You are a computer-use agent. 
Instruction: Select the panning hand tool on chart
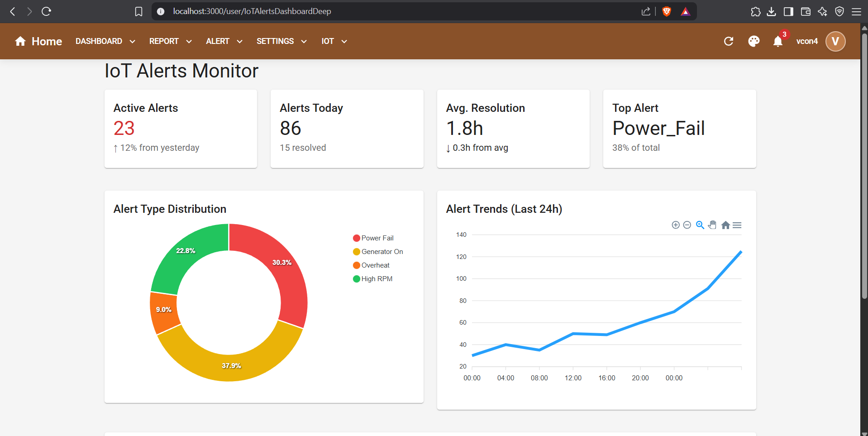click(x=712, y=225)
